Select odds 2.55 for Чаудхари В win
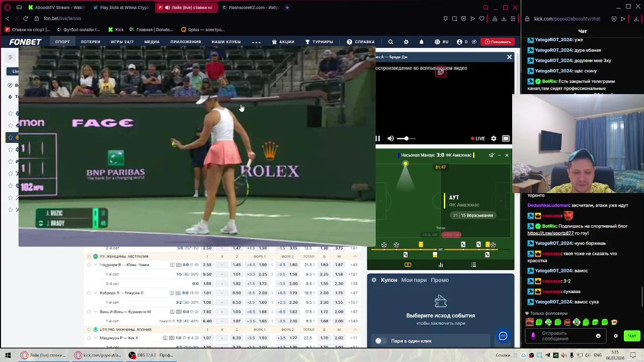Screen dimensions: 644x362 207,265
